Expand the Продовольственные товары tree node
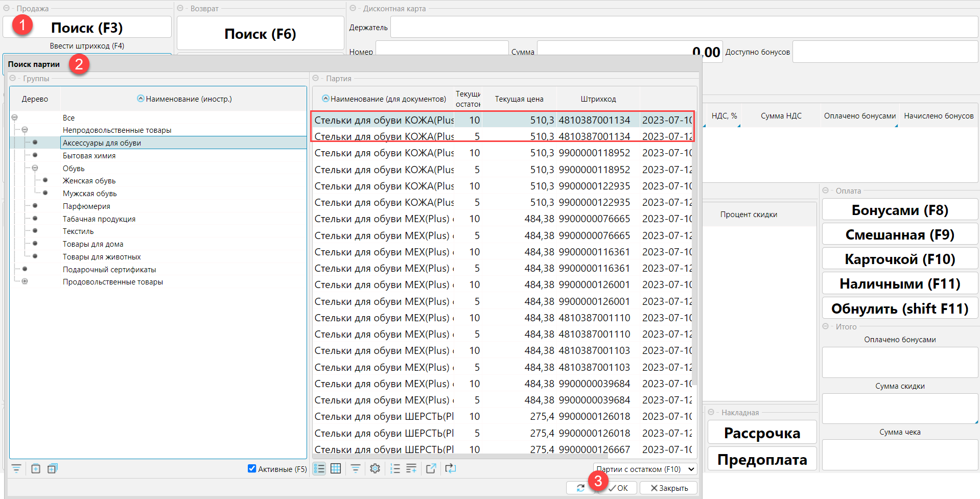Viewport: 980px width, 499px height. coord(25,281)
